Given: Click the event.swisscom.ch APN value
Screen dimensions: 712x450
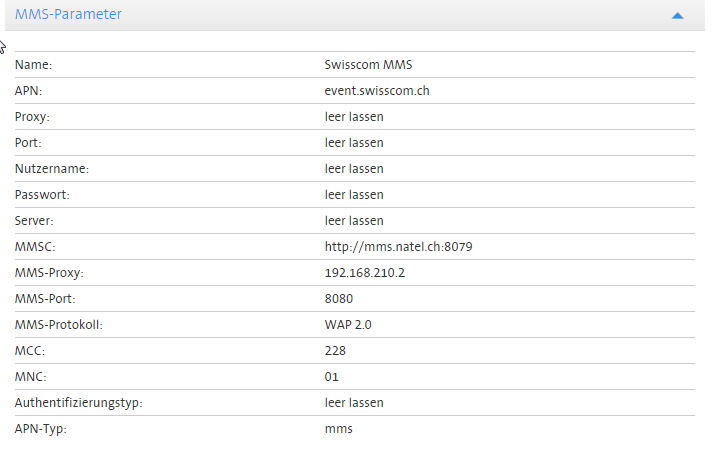Looking at the screenshot, I should [377, 91].
